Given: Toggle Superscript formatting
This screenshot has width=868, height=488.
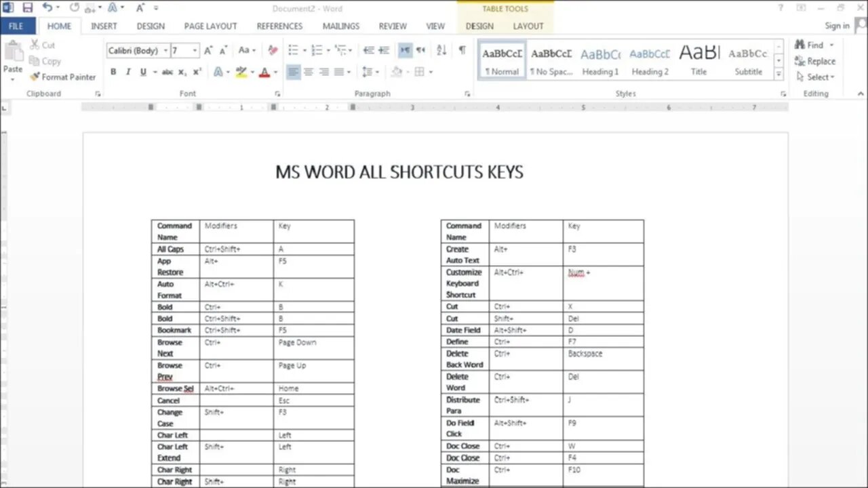Looking at the screenshot, I should point(197,72).
